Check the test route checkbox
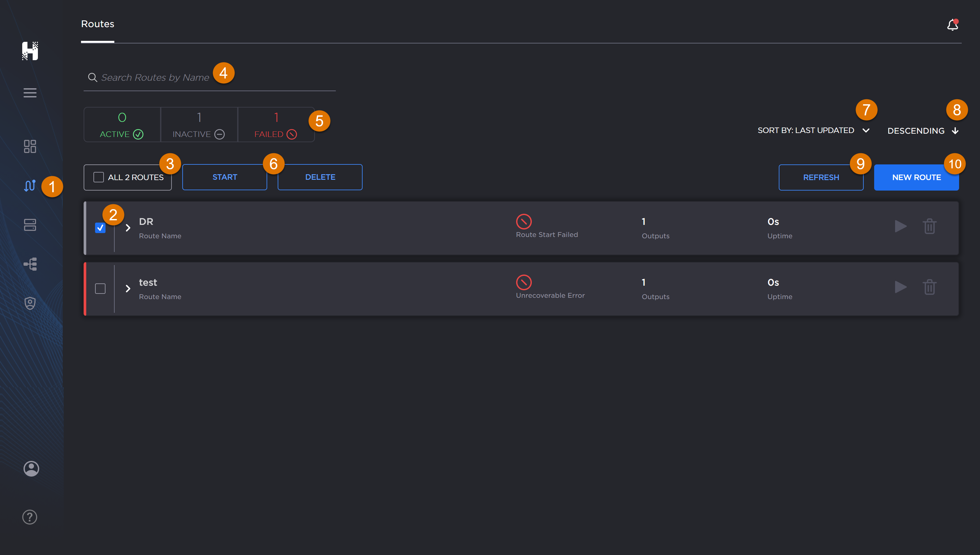 tap(100, 289)
